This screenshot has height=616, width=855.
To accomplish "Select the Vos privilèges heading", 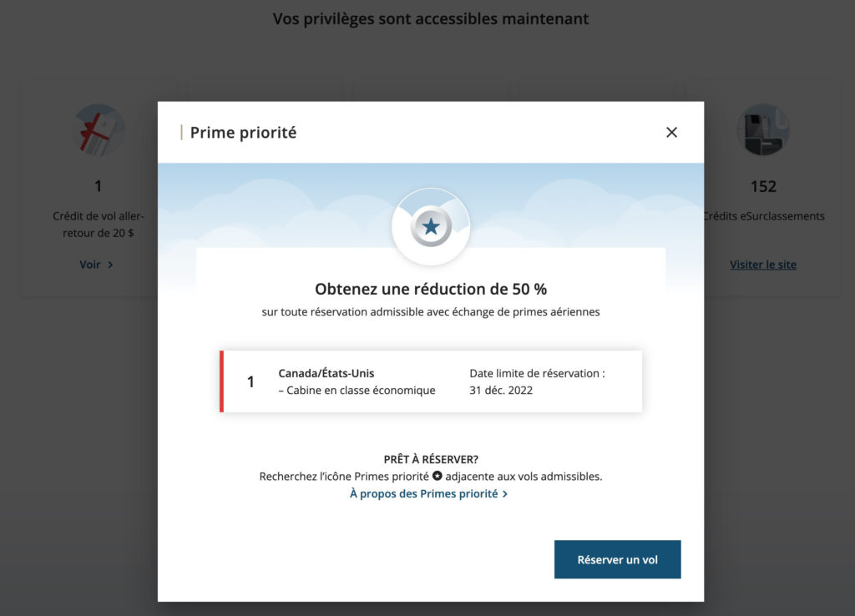I will pos(429,18).
